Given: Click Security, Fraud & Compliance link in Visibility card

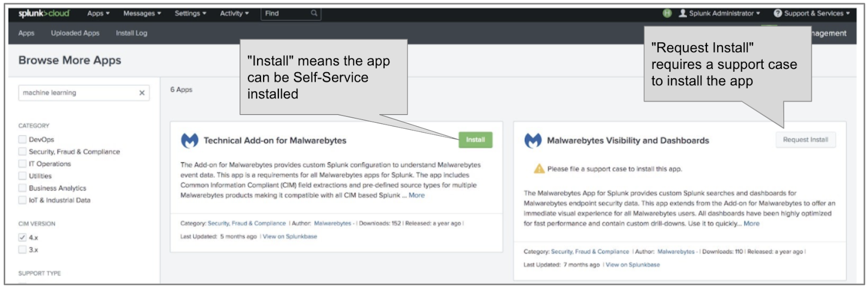Looking at the screenshot, I should pos(590,252).
